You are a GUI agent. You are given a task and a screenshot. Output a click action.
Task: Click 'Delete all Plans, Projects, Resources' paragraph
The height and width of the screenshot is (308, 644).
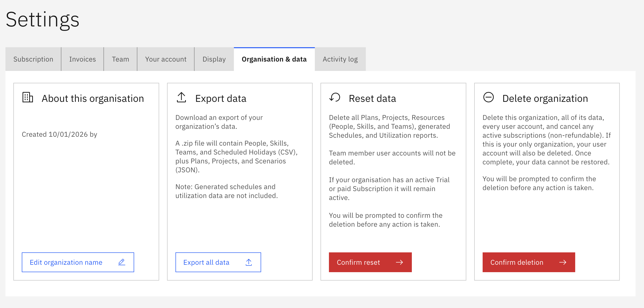click(390, 127)
